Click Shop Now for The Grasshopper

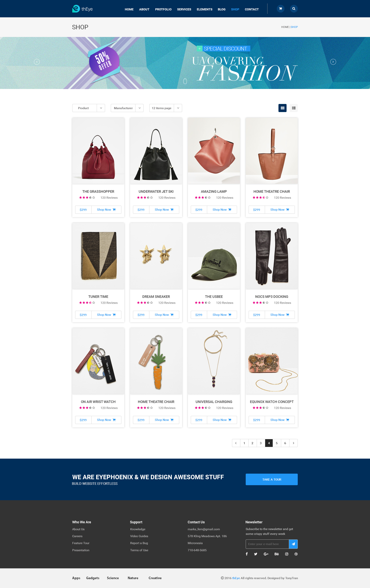(106, 209)
